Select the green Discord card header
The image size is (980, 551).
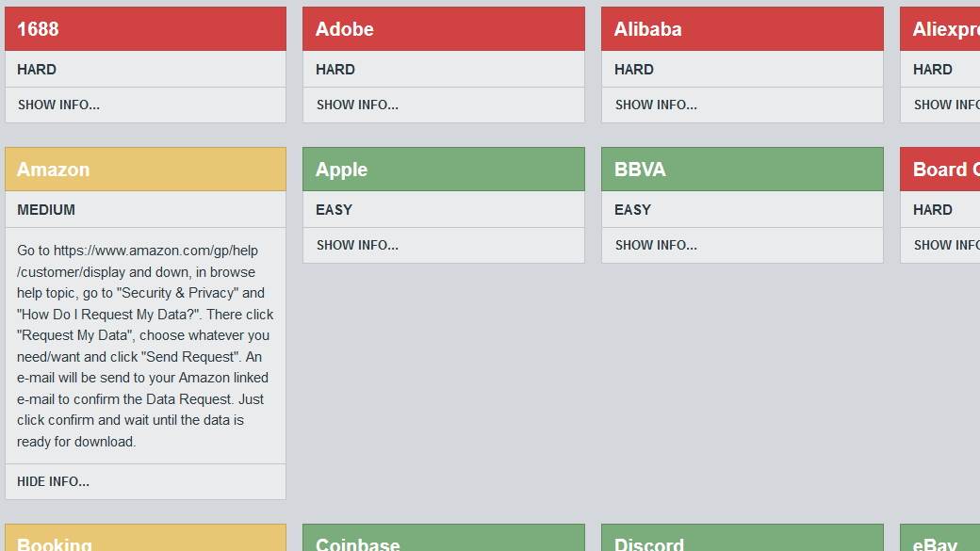(742, 540)
